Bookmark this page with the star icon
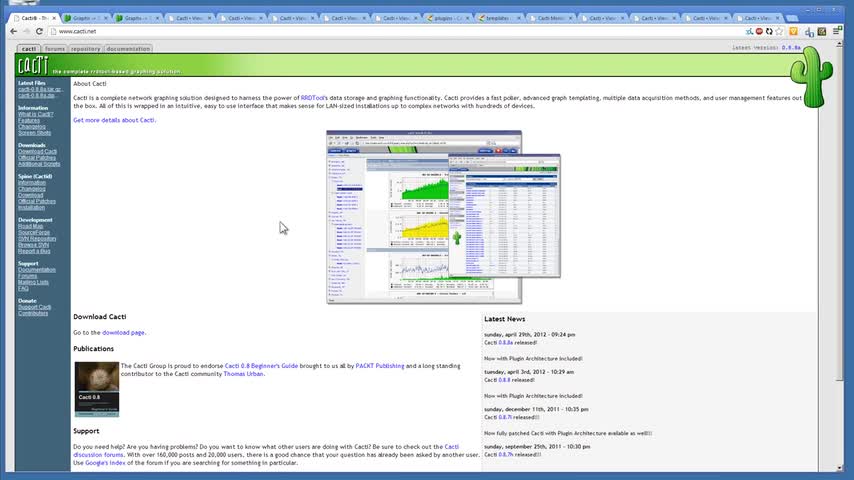The height and width of the screenshot is (480, 854). coord(779,32)
